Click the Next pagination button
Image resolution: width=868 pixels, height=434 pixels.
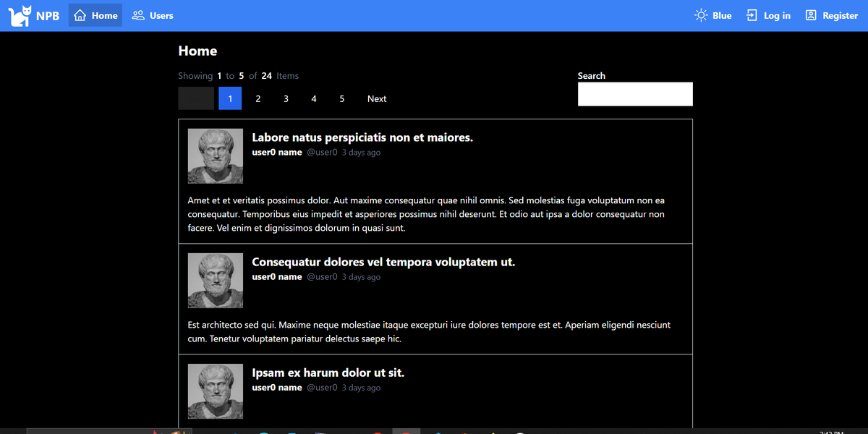[377, 98]
